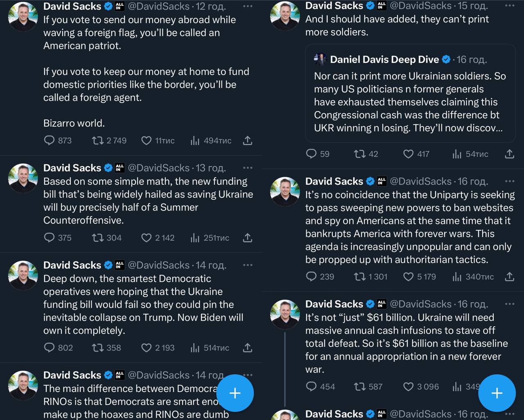Share the "Bizarro world" tweet
Image resolution: width=524 pixels, height=420 pixels.
[x=247, y=141]
